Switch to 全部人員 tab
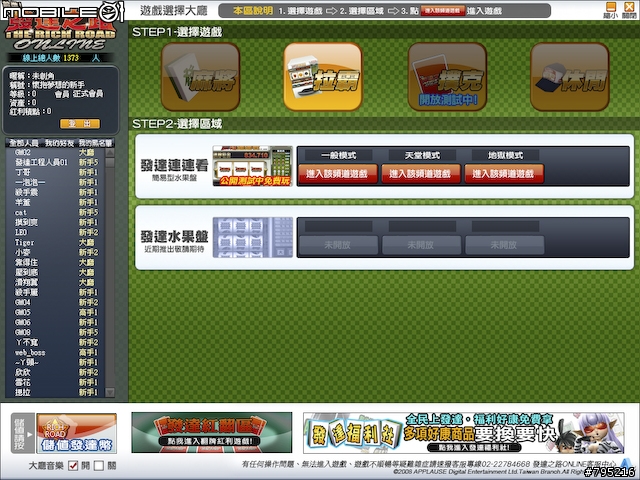 [24, 143]
